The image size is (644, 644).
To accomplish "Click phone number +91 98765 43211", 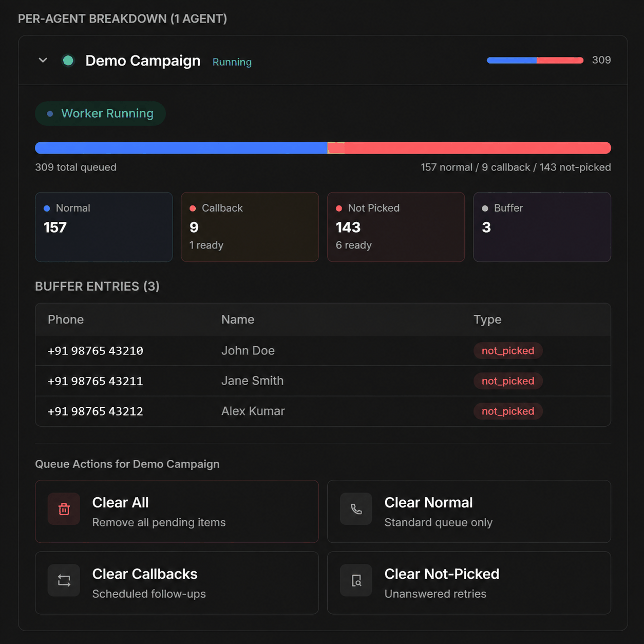I will pos(96,381).
